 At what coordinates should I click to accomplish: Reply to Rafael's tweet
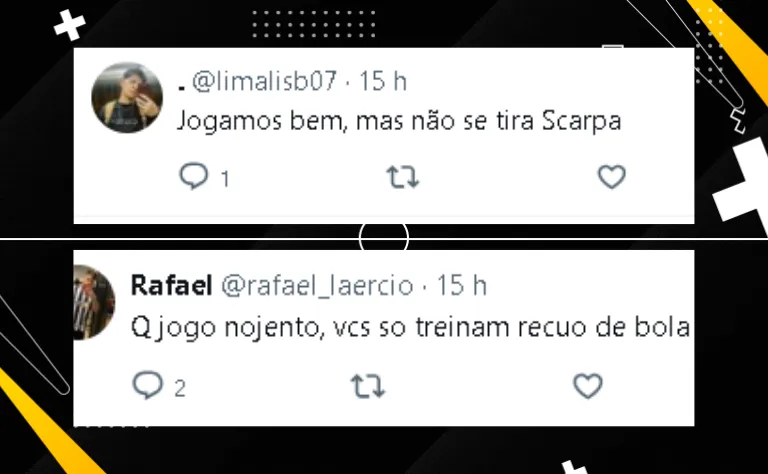click(148, 385)
